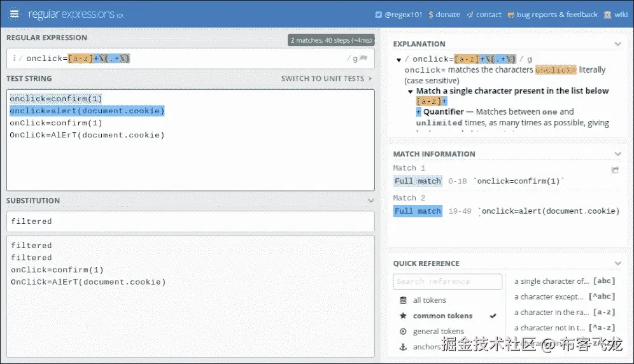Open 'a character not in t... [^a-z]' reference
634x364 pixels.
pos(565,328)
